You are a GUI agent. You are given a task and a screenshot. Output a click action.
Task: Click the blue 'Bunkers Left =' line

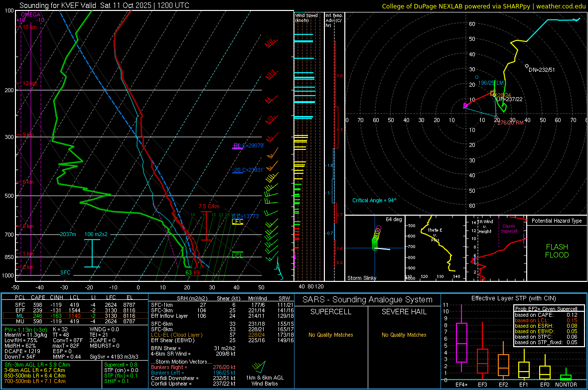click(x=193, y=373)
